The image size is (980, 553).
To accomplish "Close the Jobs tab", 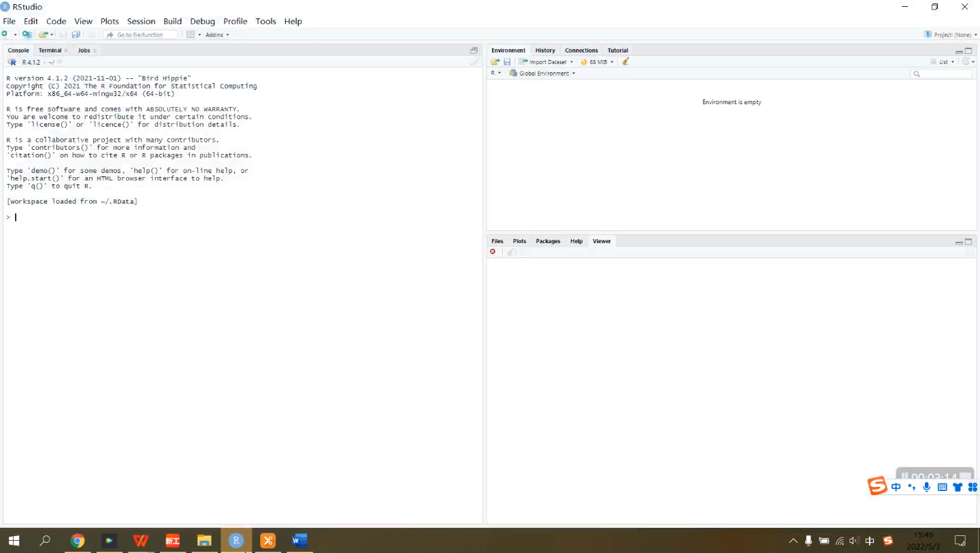I will pyautogui.click(x=95, y=50).
